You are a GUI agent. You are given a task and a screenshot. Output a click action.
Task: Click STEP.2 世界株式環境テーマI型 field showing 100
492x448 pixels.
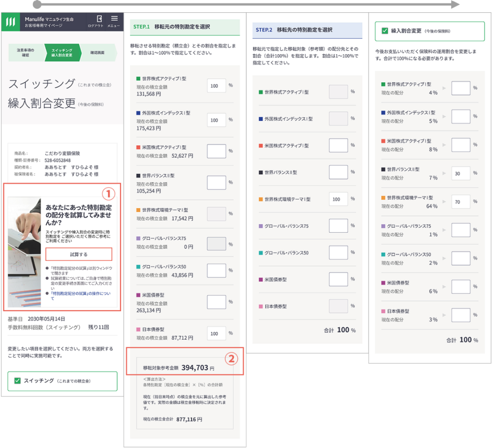[338, 199]
